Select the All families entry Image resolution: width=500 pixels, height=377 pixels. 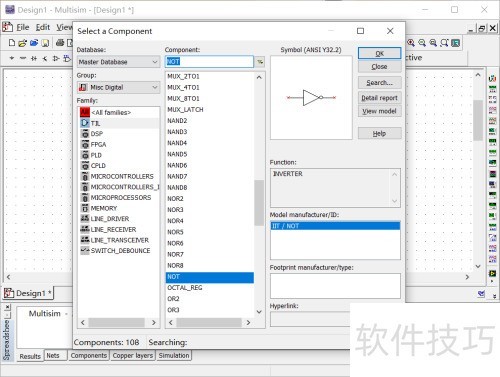tap(111, 112)
